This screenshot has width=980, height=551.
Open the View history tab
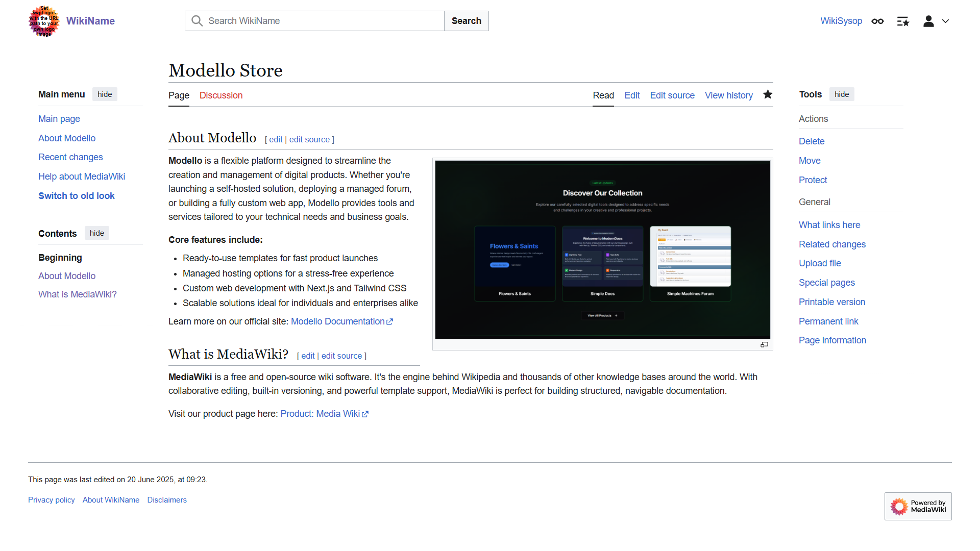[729, 95]
